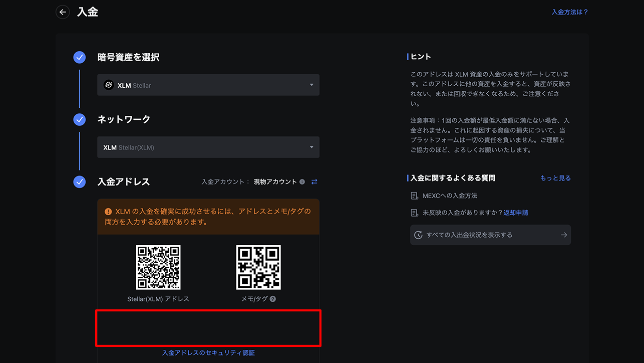Image resolution: width=644 pixels, height=363 pixels.
Task: Open the Stellar(XLM) network dropdown
Action: [x=208, y=147]
